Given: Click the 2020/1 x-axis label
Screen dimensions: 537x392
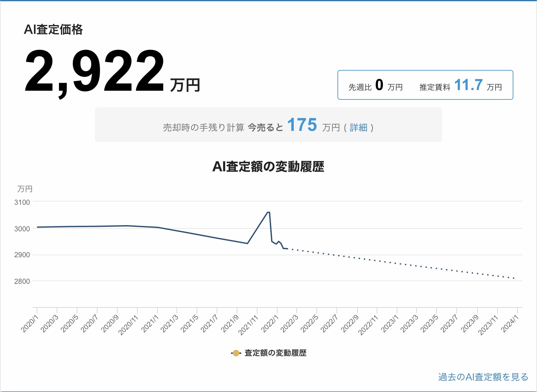Looking at the screenshot, I should point(29,323).
